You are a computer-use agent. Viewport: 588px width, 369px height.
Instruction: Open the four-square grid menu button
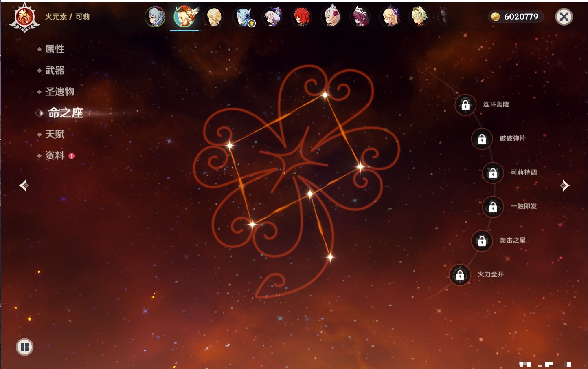click(24, 347)
